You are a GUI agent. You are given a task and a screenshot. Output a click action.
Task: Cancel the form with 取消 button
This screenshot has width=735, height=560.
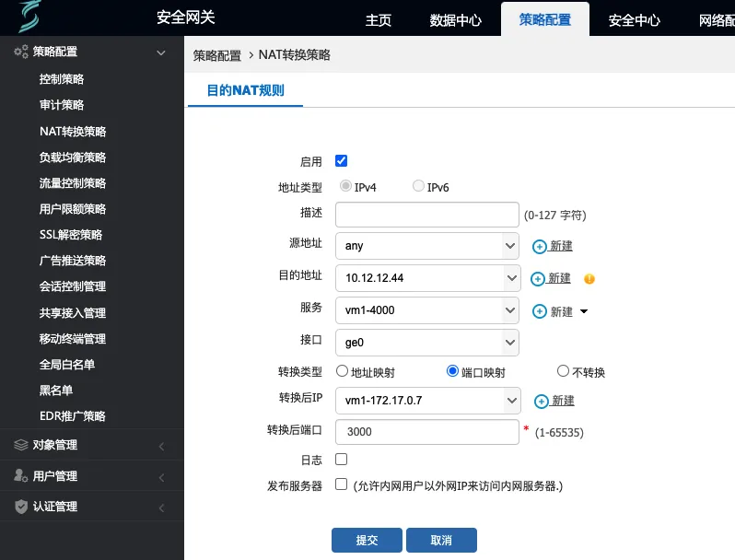coord(441,541)
